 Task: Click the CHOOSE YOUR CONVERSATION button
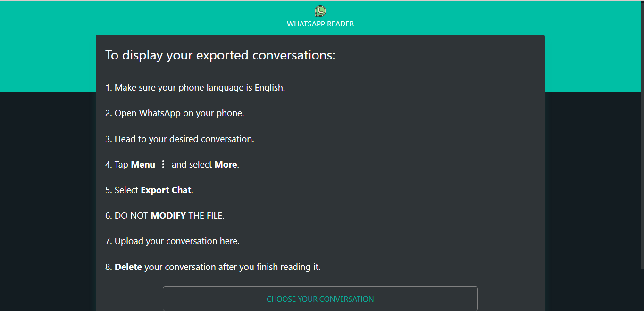320,299
